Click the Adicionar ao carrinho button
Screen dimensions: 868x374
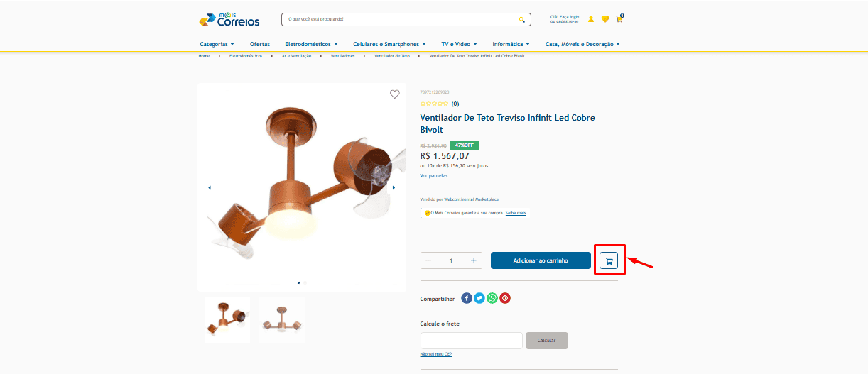tap(541, 260)
